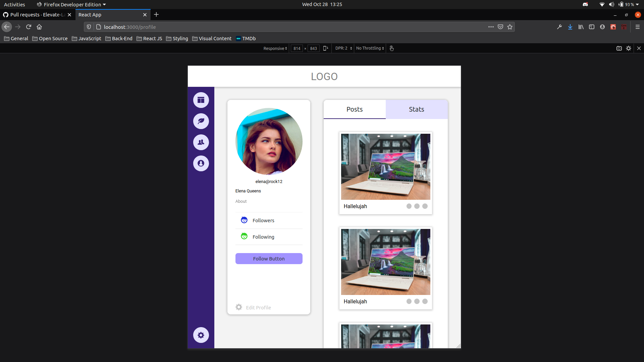Open the profile person icon in the sidebar
Viewport: 644px width, 362px height.
coord(201,163)
